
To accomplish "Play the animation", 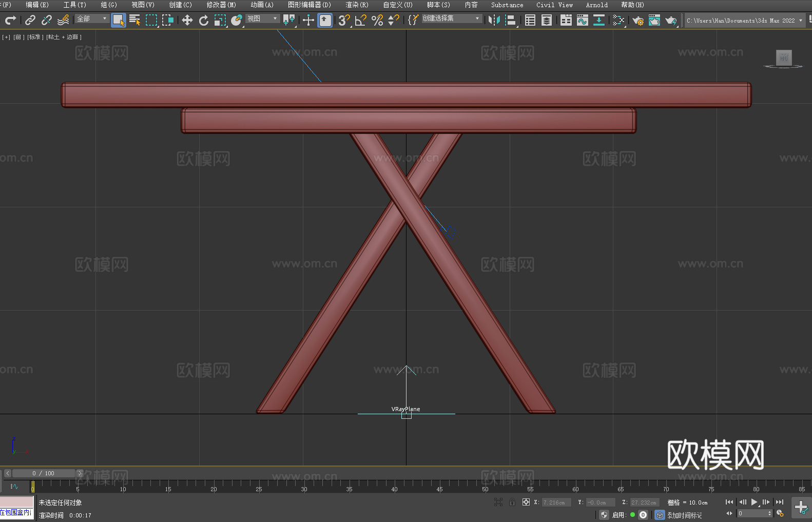I will 755,502.
